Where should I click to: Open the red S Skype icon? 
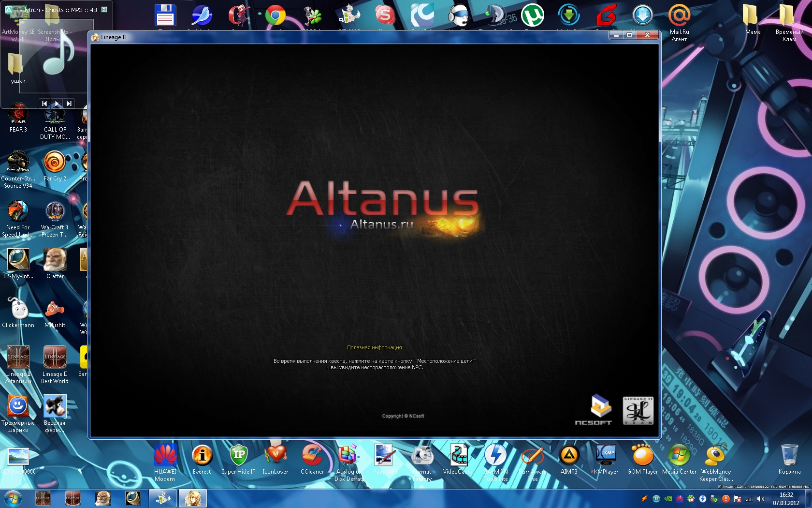(385, 15)
